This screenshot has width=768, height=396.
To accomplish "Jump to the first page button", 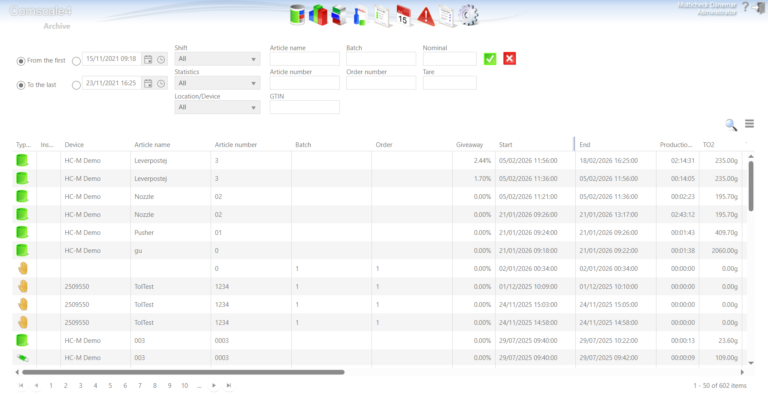I will point(21,386).
